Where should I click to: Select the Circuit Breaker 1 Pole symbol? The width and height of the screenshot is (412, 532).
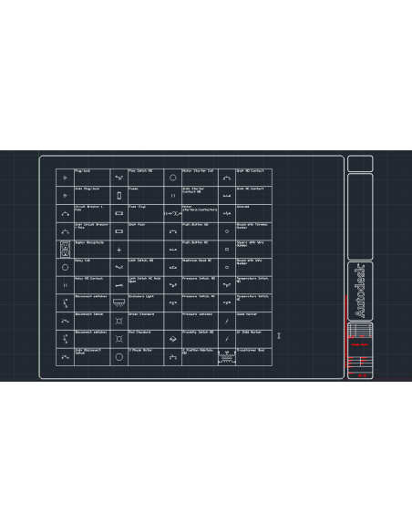(65, 214)
